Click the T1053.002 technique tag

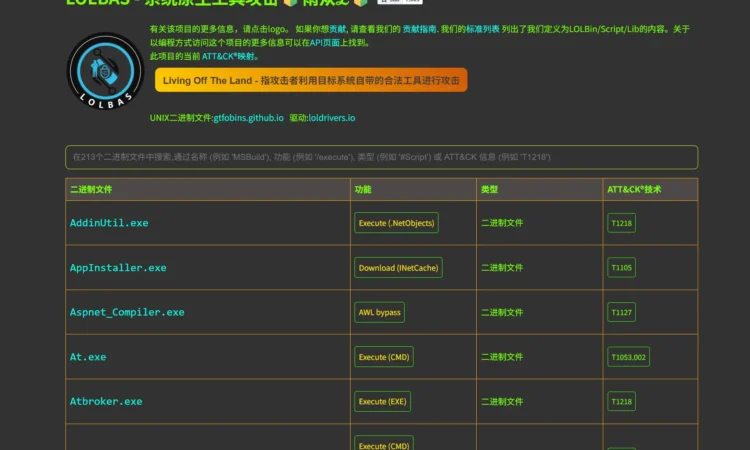click(629, 357)
